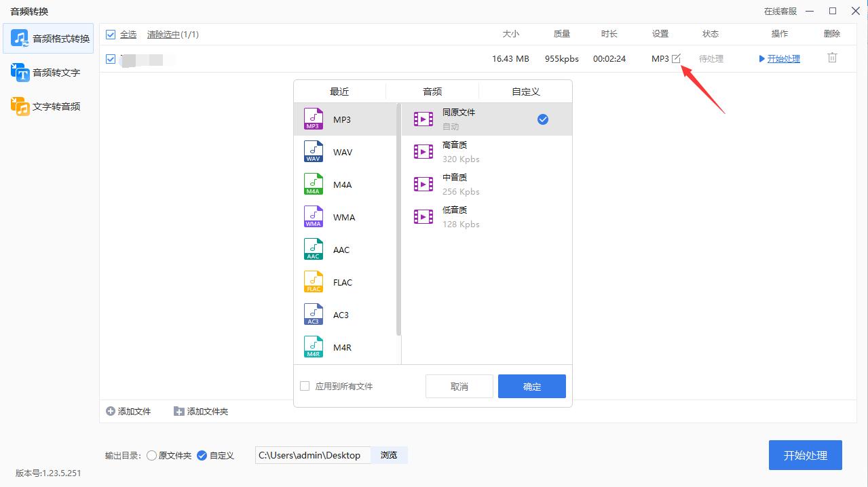This screenshot has height=487, width=868.
Task: Open the 最近 tab
Action: pyautogui.click(x=339, y=90)
